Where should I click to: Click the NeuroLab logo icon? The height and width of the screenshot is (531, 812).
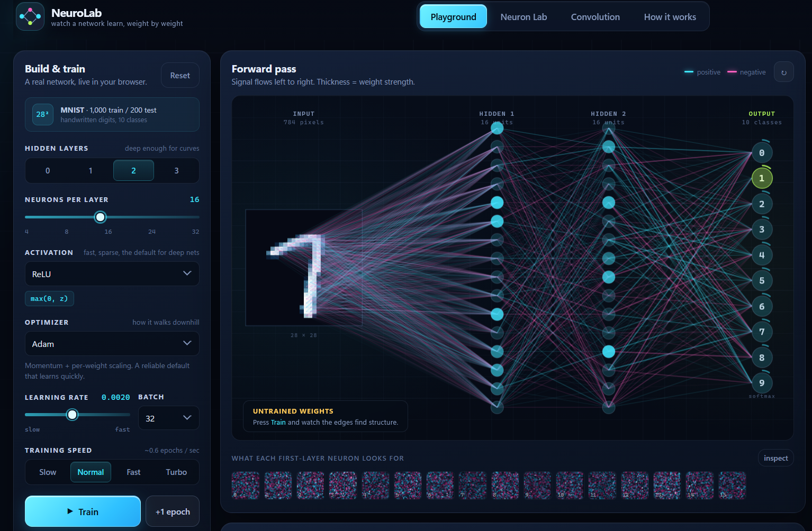30,16
